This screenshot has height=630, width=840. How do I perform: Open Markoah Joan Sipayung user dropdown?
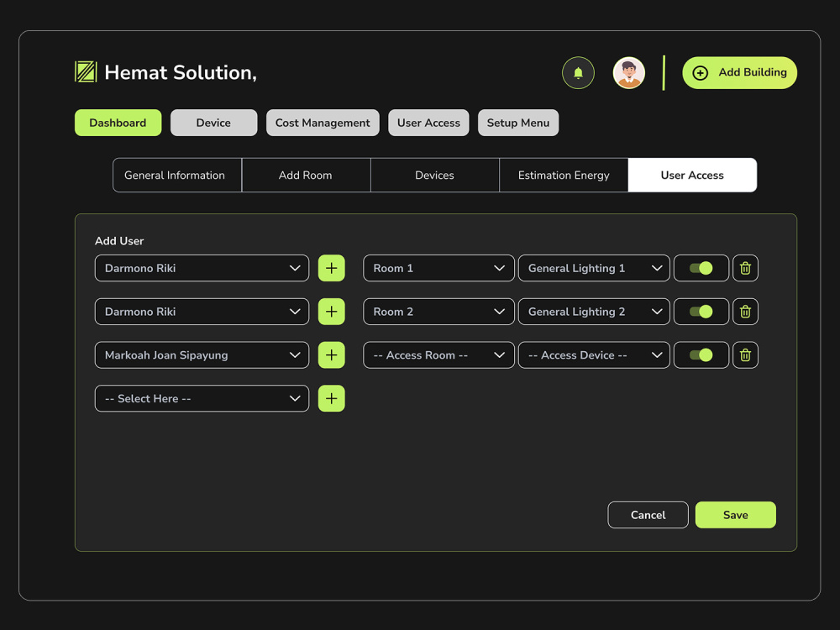click(x=202, y=354)
